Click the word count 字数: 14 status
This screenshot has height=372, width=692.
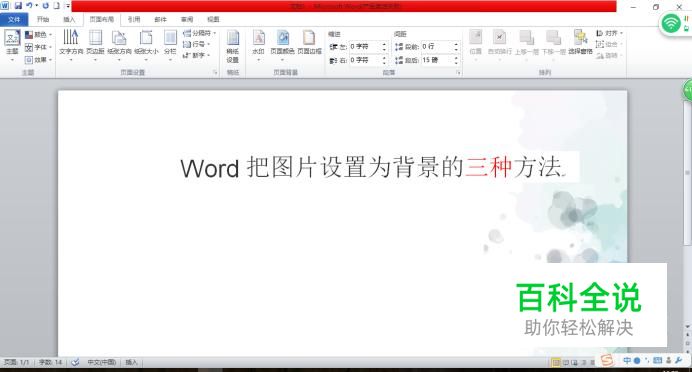pyautogui.click(x=50, y=362)
